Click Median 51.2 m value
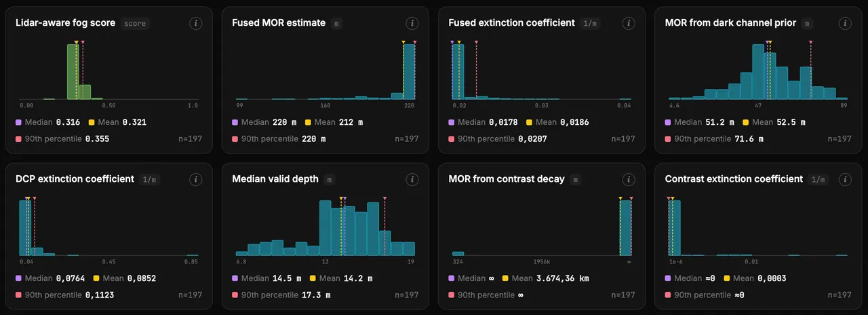Screen dimensions: 868x315 click(720, 122)
